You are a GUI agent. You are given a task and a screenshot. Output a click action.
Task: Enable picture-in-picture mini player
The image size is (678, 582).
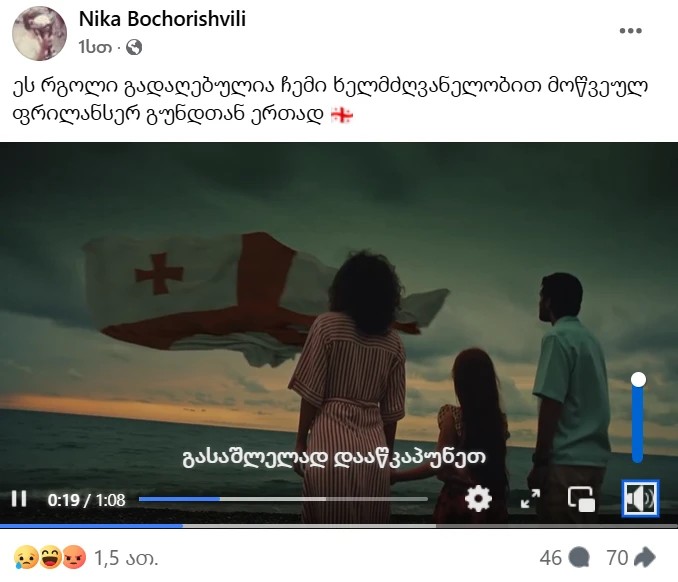(x=582, y=499)
